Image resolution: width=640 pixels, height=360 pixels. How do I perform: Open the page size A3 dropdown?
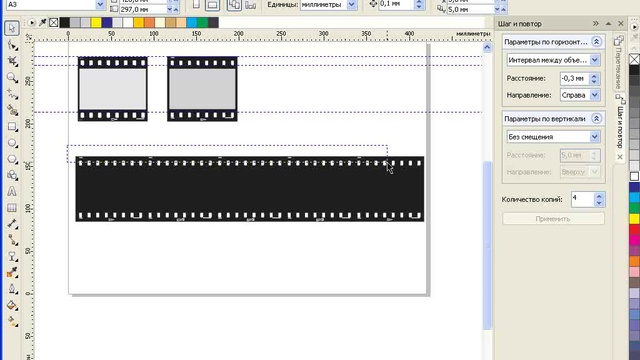(100, 4)
